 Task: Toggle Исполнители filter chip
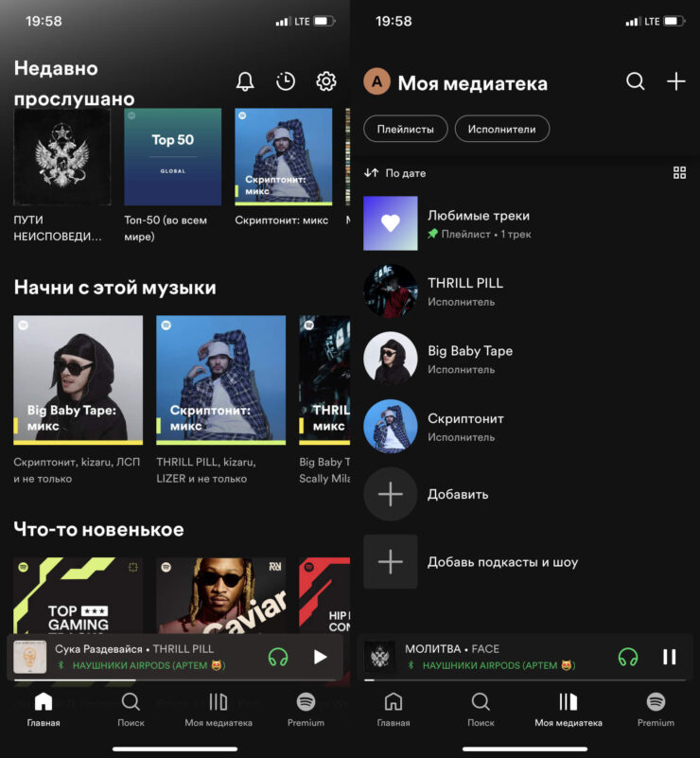pos(501,129)
